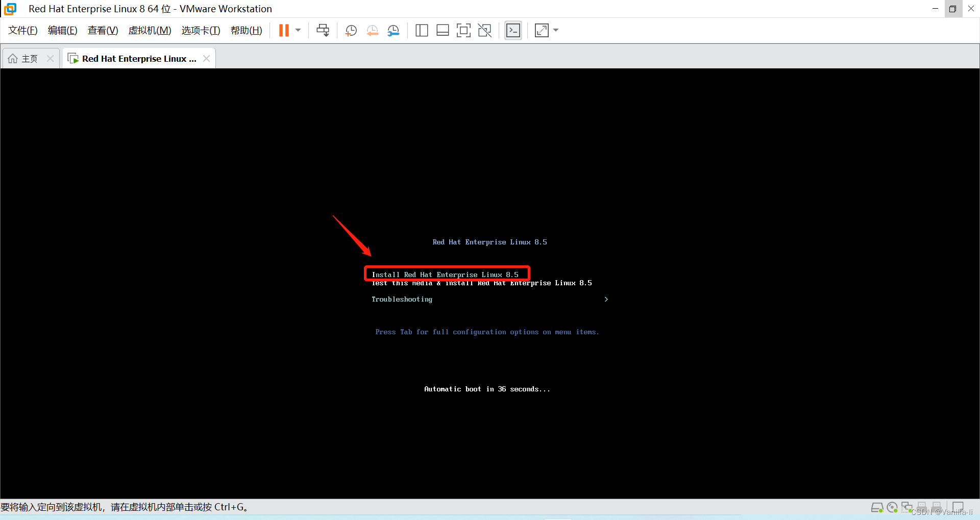
Task: Open the snapshot manager icon
Action: coord(394,31)
